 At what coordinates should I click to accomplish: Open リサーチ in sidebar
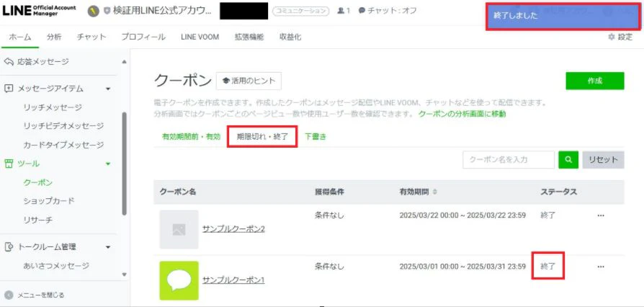point(37,220)
